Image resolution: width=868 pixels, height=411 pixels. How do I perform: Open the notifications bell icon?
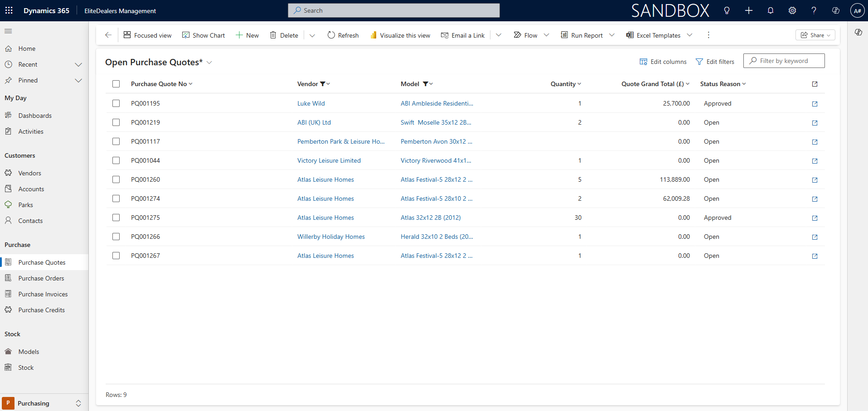[x=771, y=10]
